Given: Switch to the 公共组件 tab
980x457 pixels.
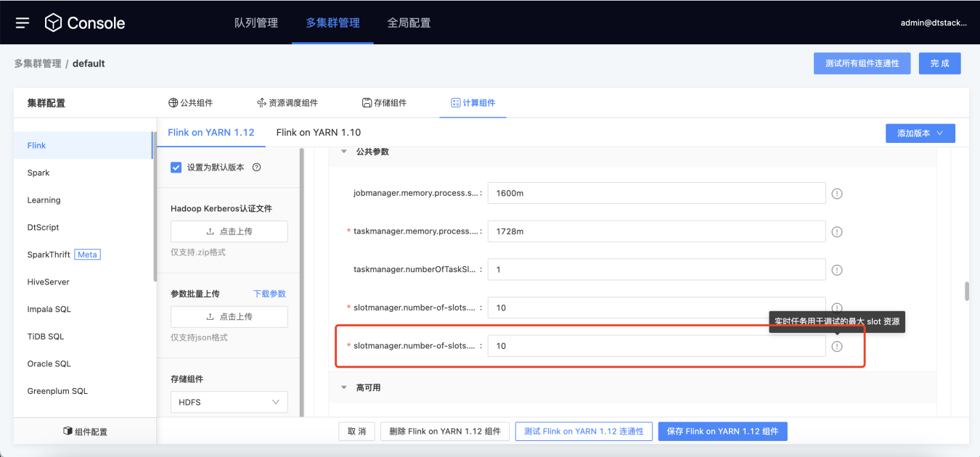Looking at the screenshot, I should (190, 103).
